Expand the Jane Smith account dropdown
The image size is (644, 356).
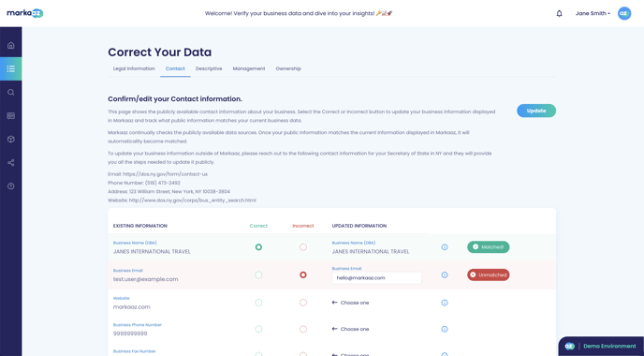pos(593,13)
